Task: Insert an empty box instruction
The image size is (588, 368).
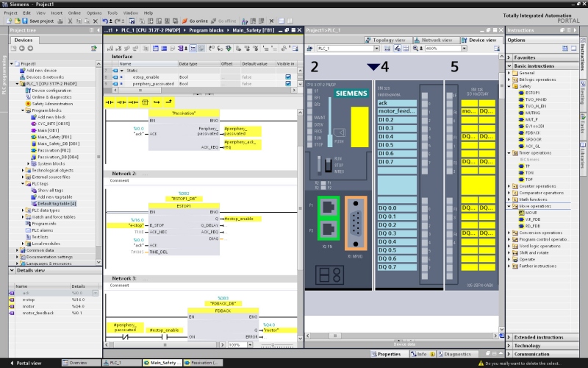Action: tap(146, 102)
